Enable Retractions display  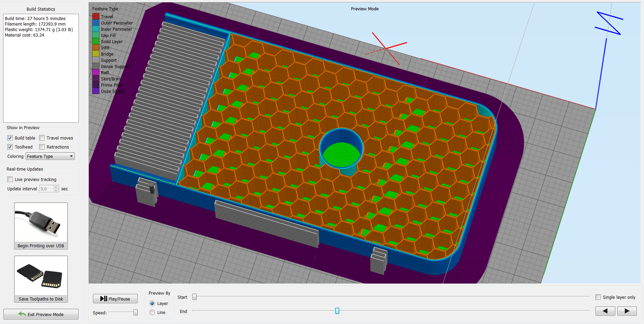42,146
